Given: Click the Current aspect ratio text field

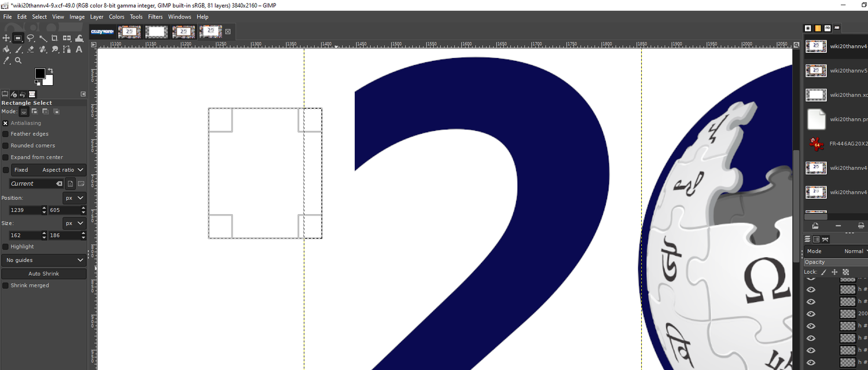Looking at the screenshot, I should [32, 184].
